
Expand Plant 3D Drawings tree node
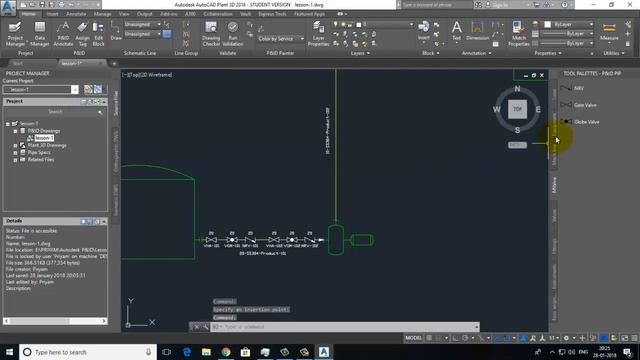16,145
